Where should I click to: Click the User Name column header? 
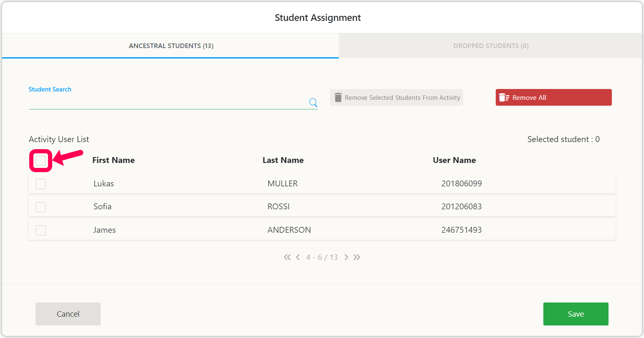454,160
